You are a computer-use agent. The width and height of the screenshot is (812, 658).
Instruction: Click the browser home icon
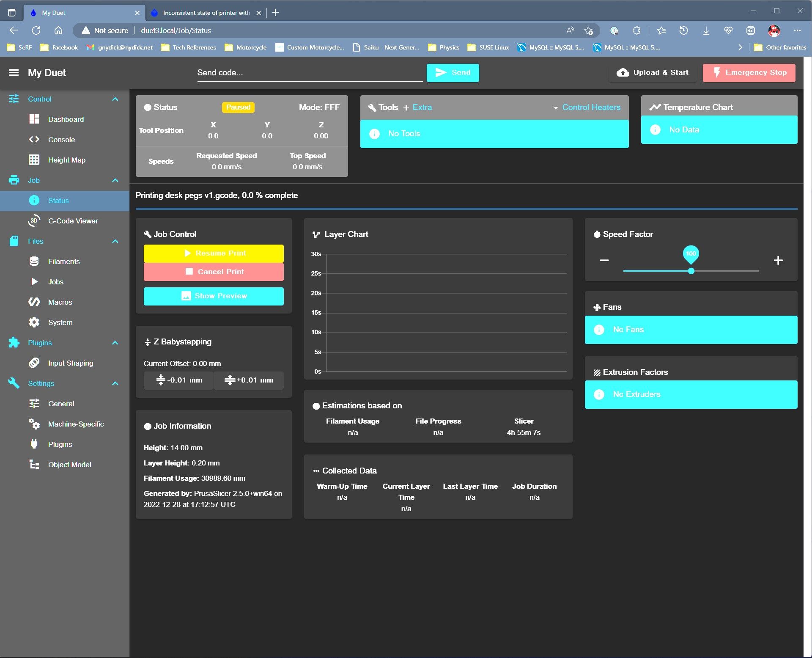58,30
